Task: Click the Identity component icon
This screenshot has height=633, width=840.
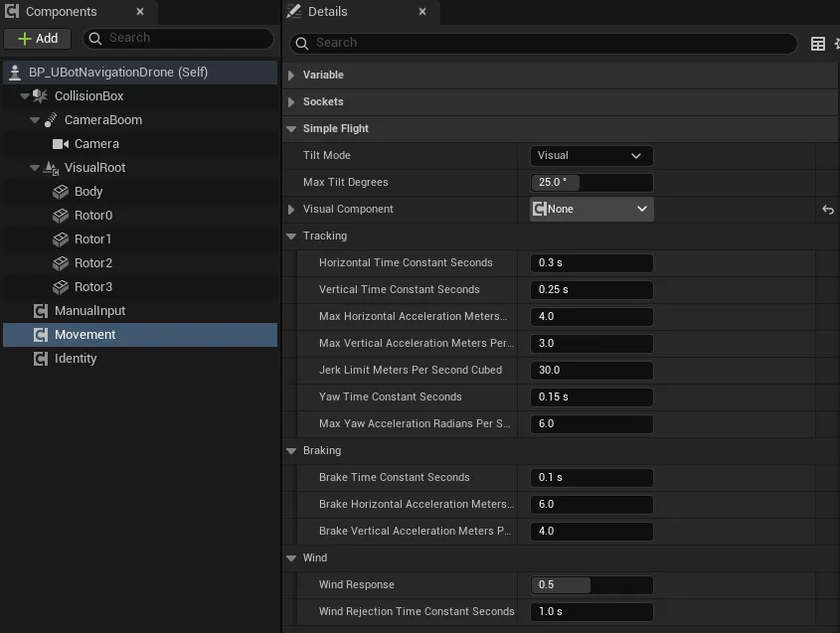Action: point(41,359)
